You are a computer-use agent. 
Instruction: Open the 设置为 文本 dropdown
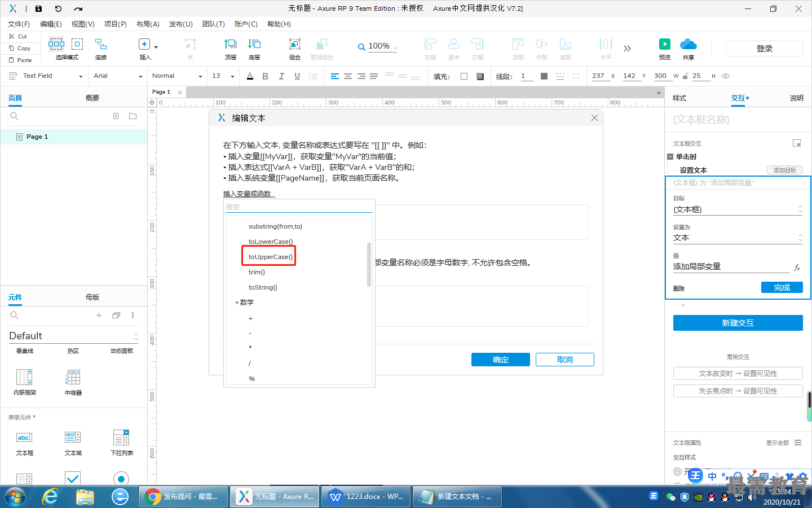[738, 238]
